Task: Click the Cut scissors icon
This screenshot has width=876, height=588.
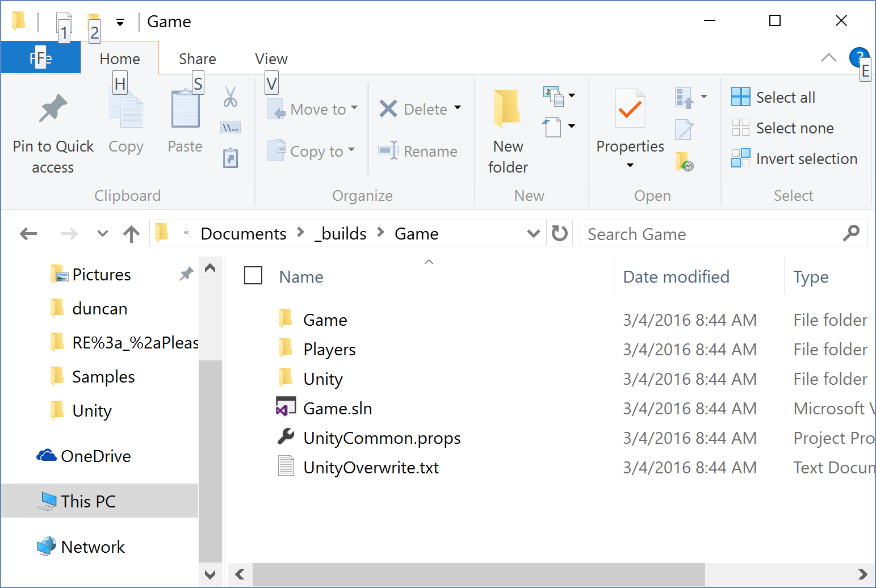Action: click(x=230, y=96)
